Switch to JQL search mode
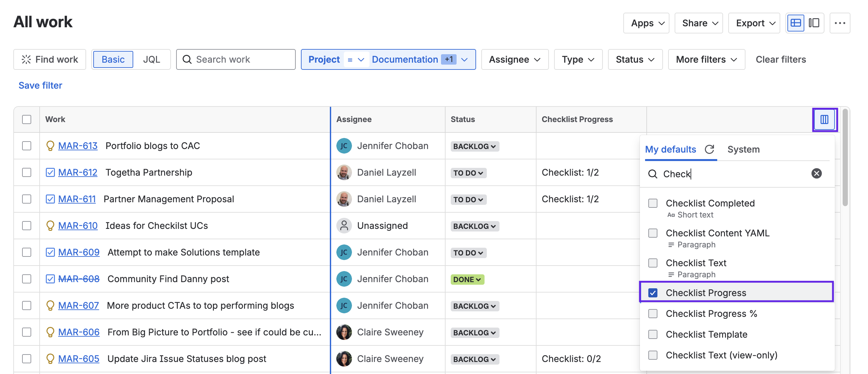Viewport: 868px width, 374px height. coord(151,59)
